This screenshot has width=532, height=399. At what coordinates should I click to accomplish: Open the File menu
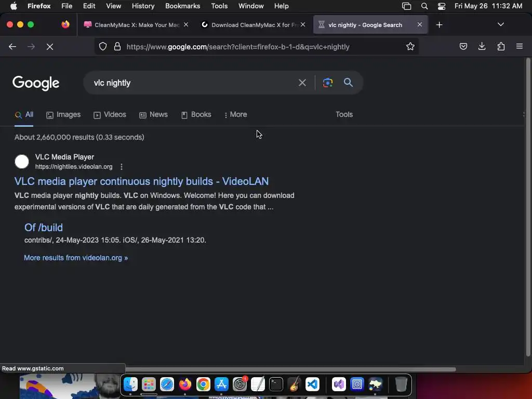point(66,6)
